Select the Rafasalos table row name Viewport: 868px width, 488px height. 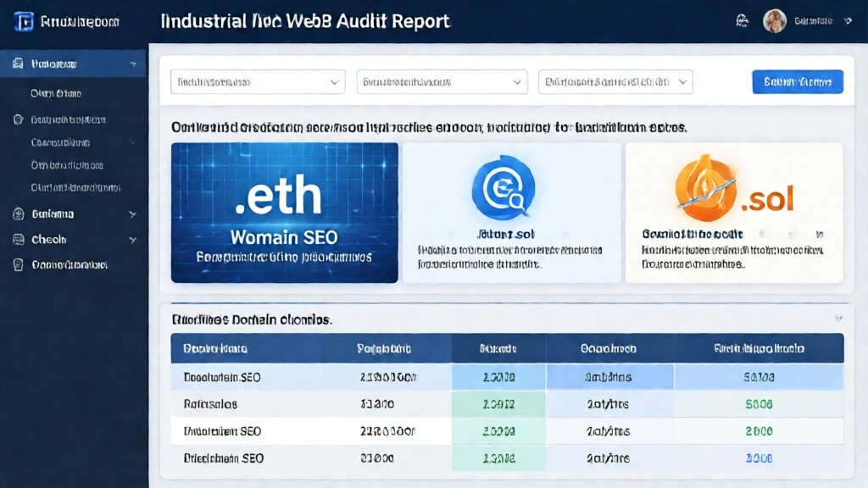(x=210, y=404)
